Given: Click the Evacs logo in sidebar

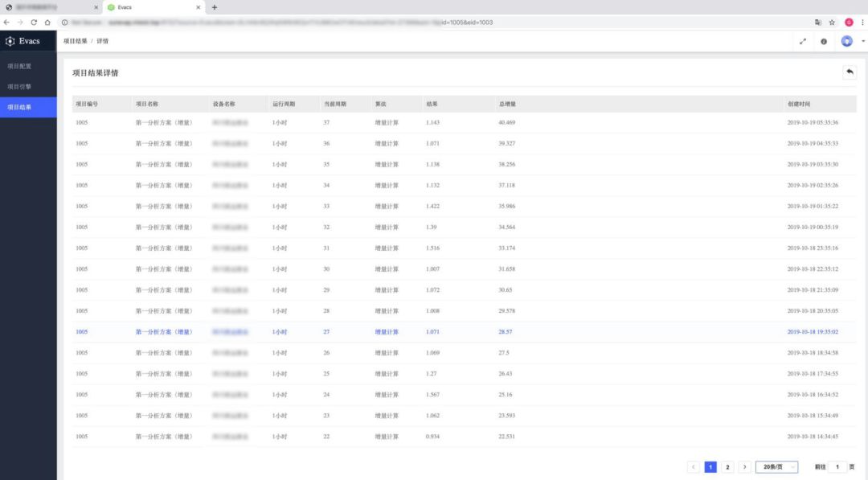Looking at the screenshot, I should point(23,41).
